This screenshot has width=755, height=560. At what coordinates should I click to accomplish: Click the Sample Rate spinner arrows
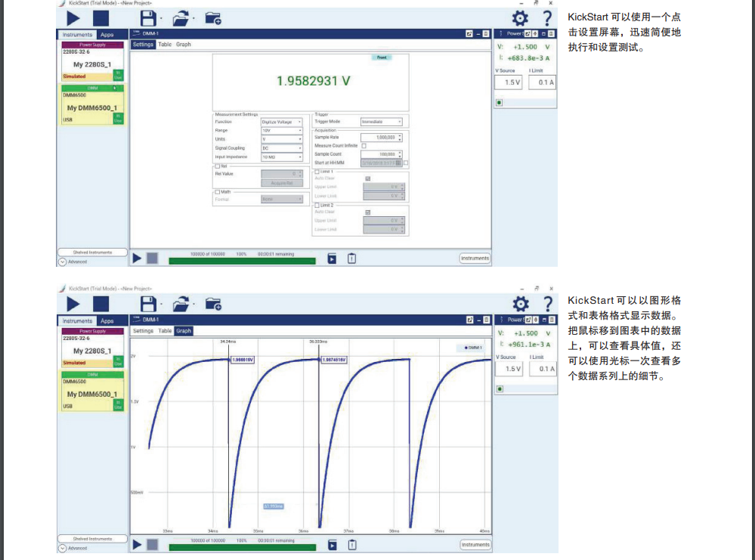(x=400, y=138)
